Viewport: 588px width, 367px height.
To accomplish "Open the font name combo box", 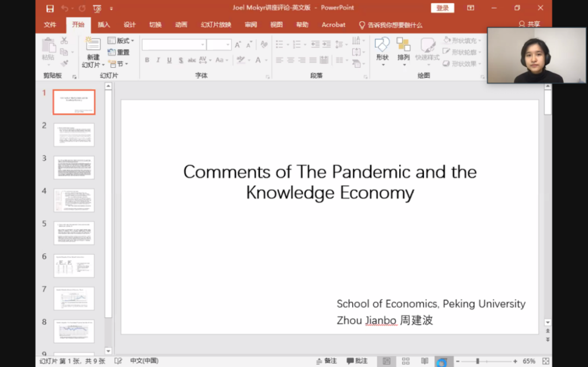I will tap(174, 45).
